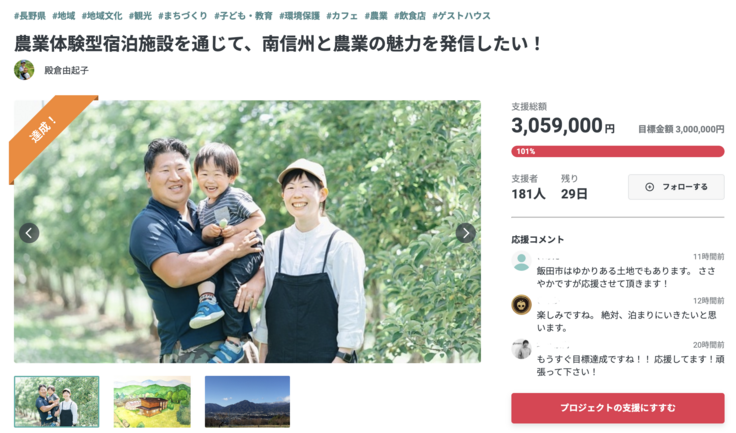Open the 殿倉由起子 profile avatar
Viewport: 736px width, 433px height.
click(x=24, y=70)
